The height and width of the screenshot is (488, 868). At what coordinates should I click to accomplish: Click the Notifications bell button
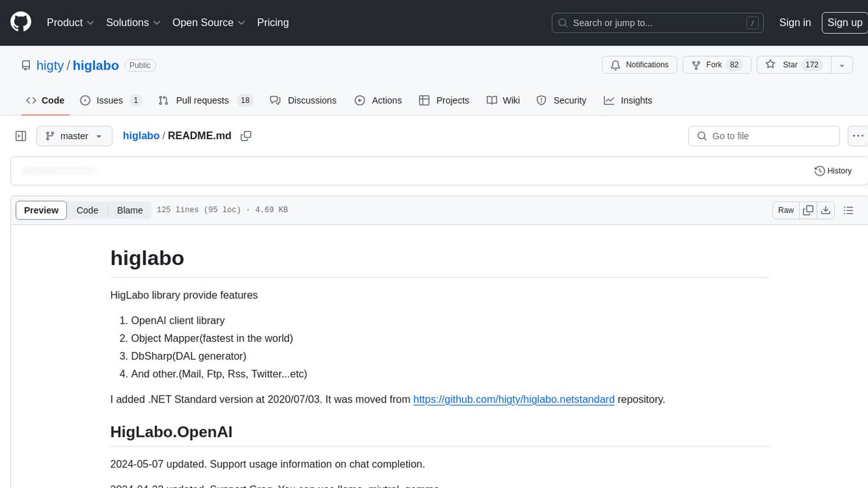(640, 65)
